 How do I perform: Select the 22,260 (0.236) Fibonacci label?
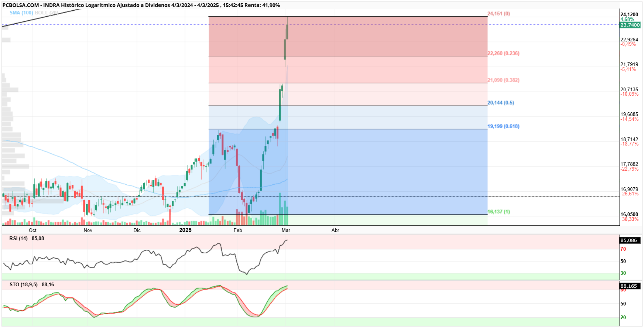(x=503, y=53)
